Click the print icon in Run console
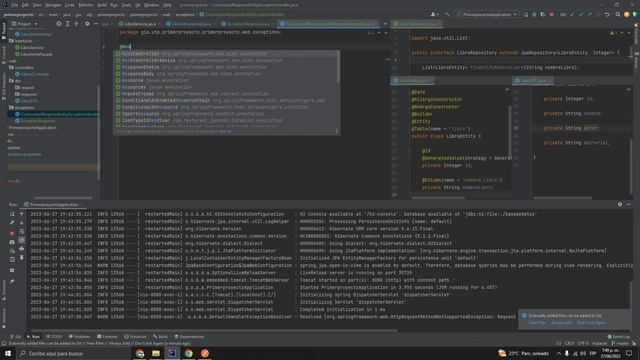This screenshot has height=360, width=640. coord(22,249)
